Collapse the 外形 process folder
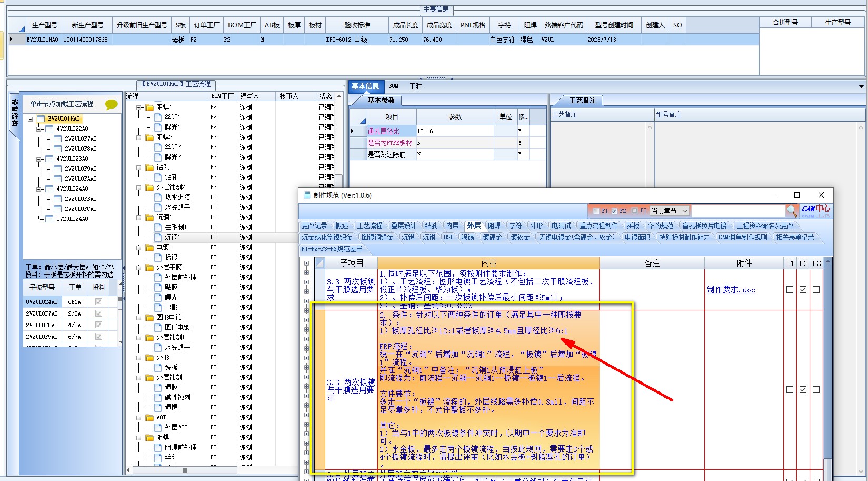 [139, 358]
